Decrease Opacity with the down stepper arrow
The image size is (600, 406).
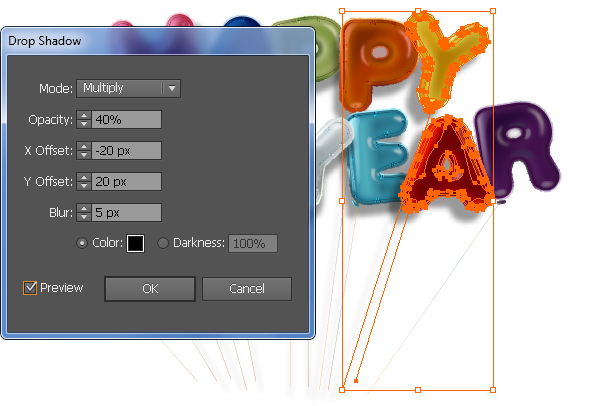pos(84,124)
